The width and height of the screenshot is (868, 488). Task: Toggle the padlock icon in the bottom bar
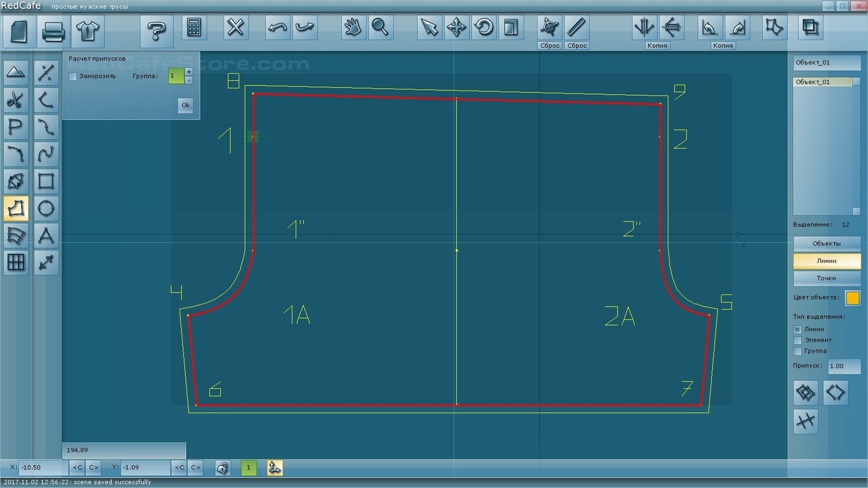coord(223,468)
